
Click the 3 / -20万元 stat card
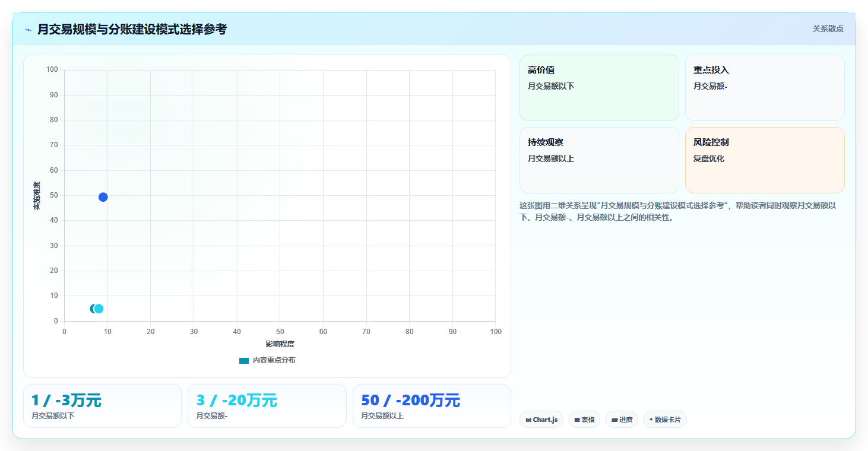267,406
